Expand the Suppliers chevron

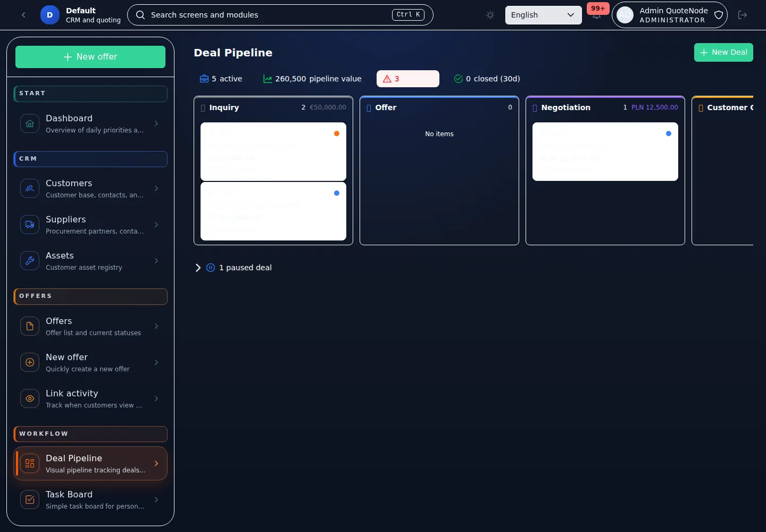pos(156,225)
